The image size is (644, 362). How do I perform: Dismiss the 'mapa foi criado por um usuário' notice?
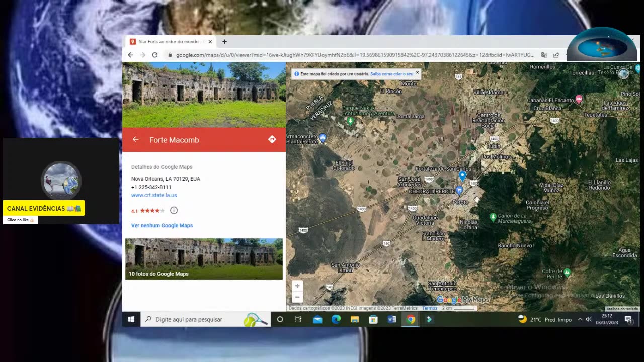click(x=417, y=73)
